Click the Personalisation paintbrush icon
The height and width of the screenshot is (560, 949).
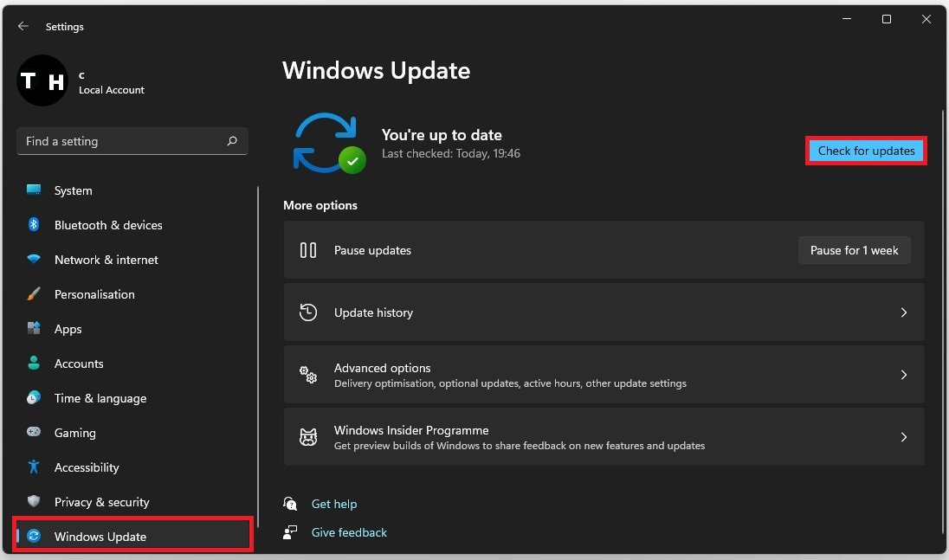tap(34, 294)
